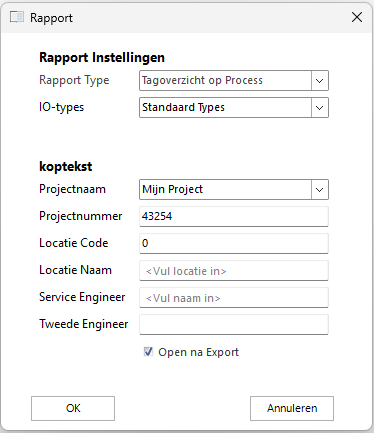Click the koptekst heading
The width and height of the screenshot is (374, 433).
click(66, 166)
